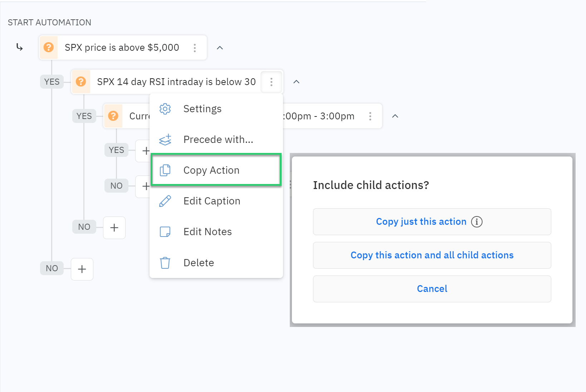This screenshot has height=392, width=586.
Task: Click info icon beside Copy just this action
Action: pyautogui.click(x=477, y=222)
